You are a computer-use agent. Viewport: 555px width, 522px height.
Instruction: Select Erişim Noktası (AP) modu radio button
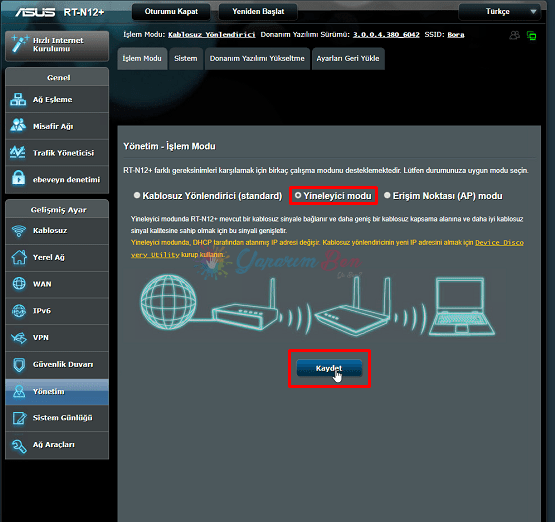pos(387,195)
